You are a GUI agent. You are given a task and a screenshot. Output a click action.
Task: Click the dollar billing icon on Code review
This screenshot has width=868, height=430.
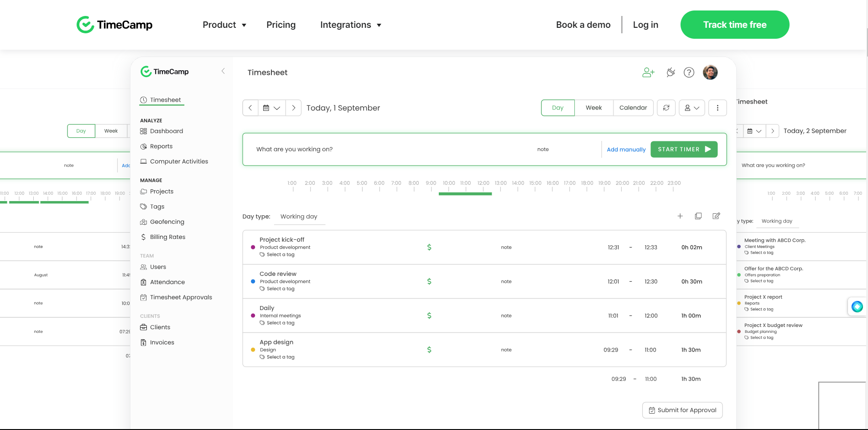click(x=429, y=281)
